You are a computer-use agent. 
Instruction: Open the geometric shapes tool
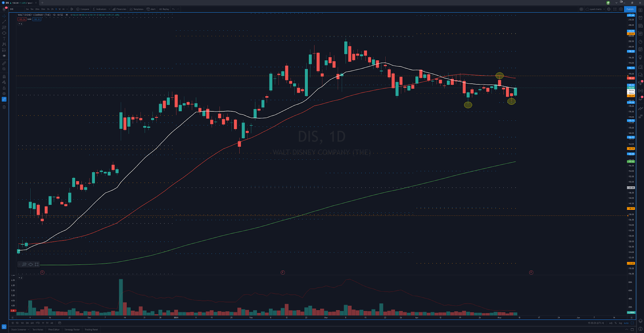click(4, 33)
